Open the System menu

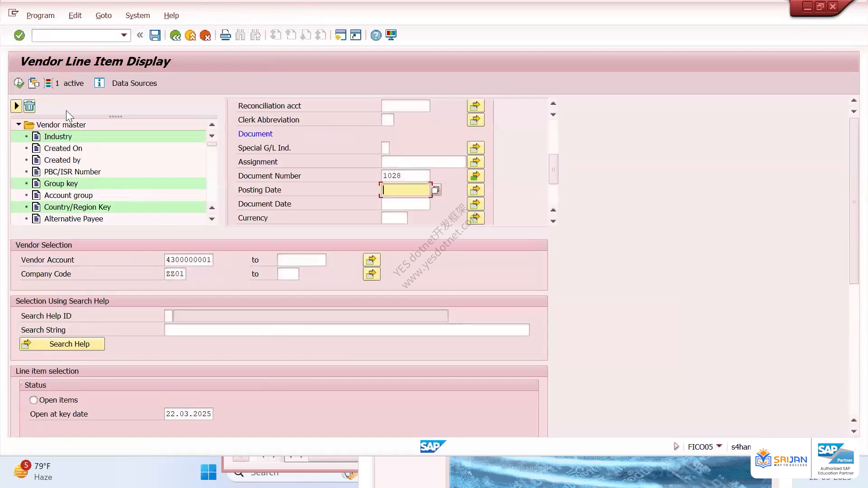(137, 15)
